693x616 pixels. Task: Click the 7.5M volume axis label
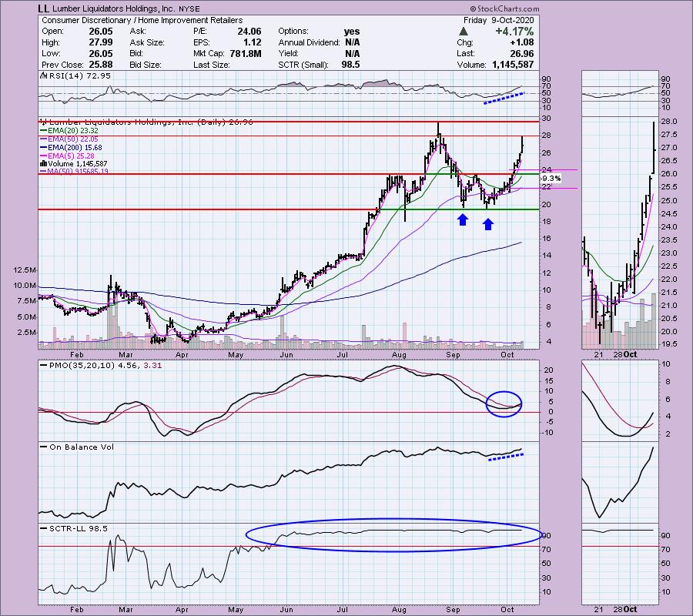tap(26, 301)
